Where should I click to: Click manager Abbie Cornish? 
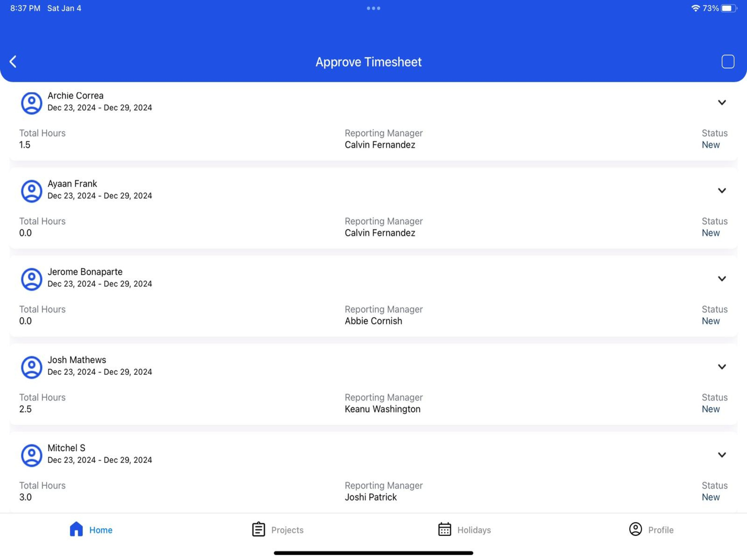[x=373, y=321]
